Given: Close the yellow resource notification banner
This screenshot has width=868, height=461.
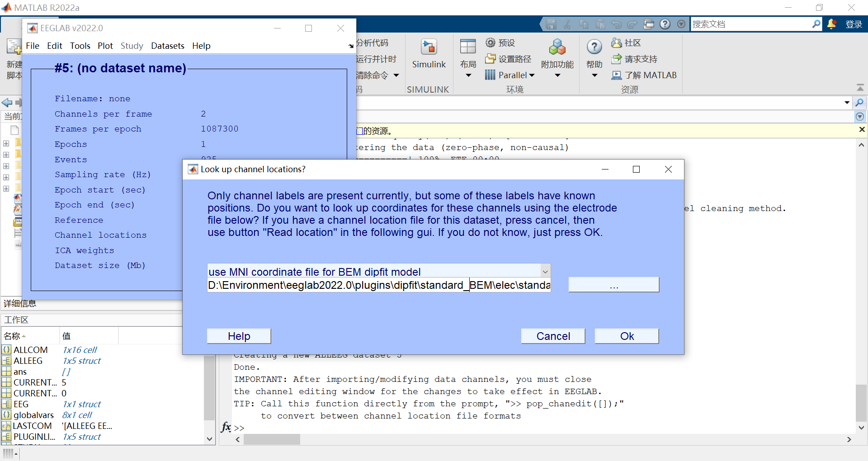Looking at the screenshot, I should 862,130.
